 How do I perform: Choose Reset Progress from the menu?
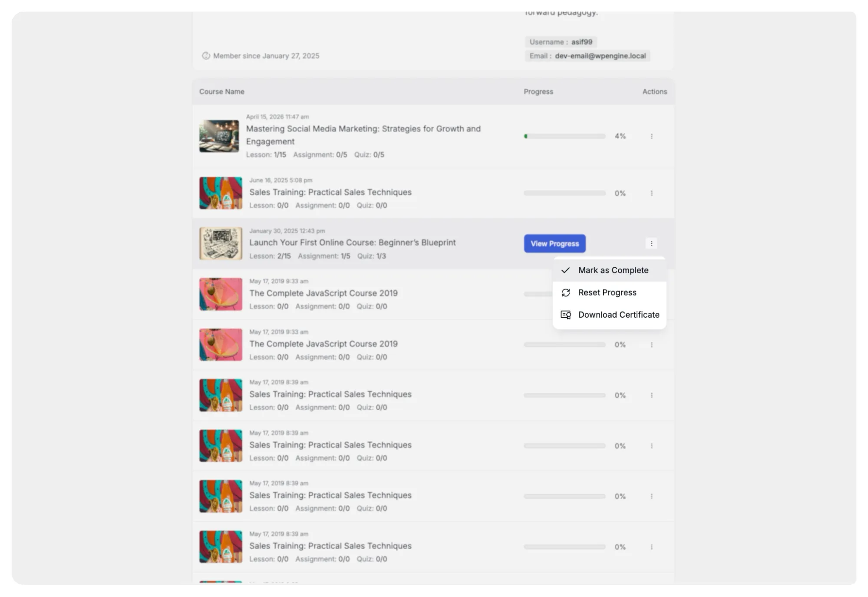click(610, 292)
